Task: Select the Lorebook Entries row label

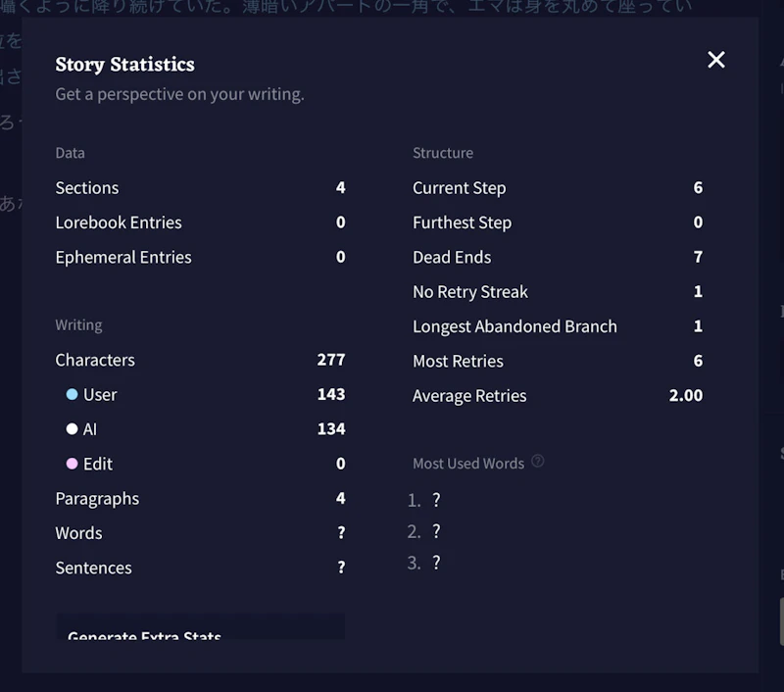Action: tap(119, 222)
